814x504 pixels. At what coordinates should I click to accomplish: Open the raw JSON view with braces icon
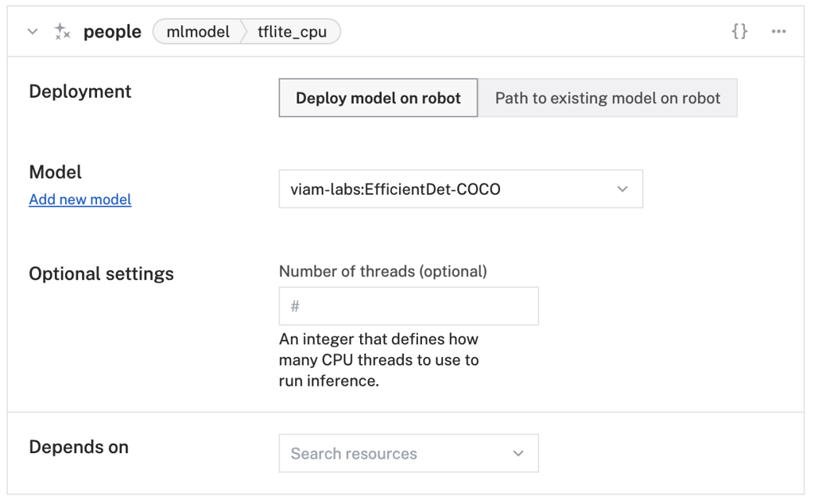[739, 31]
